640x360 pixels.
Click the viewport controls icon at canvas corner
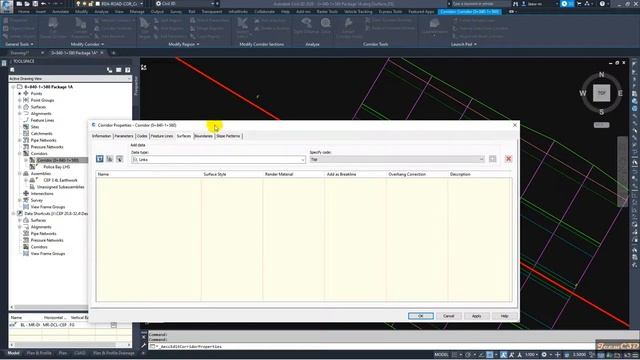[x=144, y=67]
